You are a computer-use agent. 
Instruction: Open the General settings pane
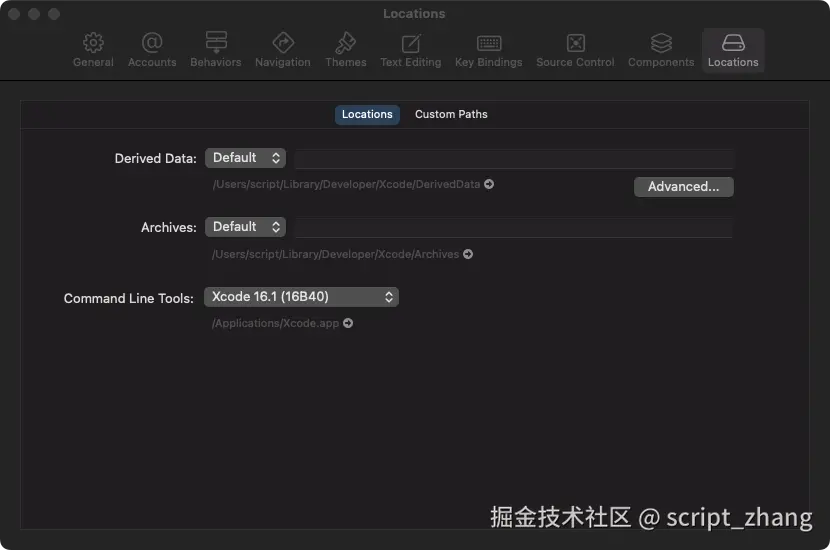tap(93, 50)
